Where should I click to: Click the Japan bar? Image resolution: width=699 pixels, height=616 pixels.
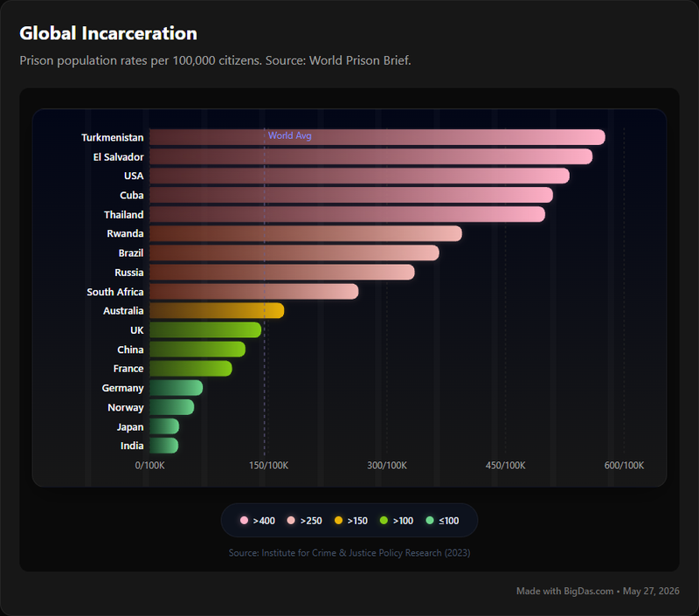pyautogui.click(x=164, y=426)
